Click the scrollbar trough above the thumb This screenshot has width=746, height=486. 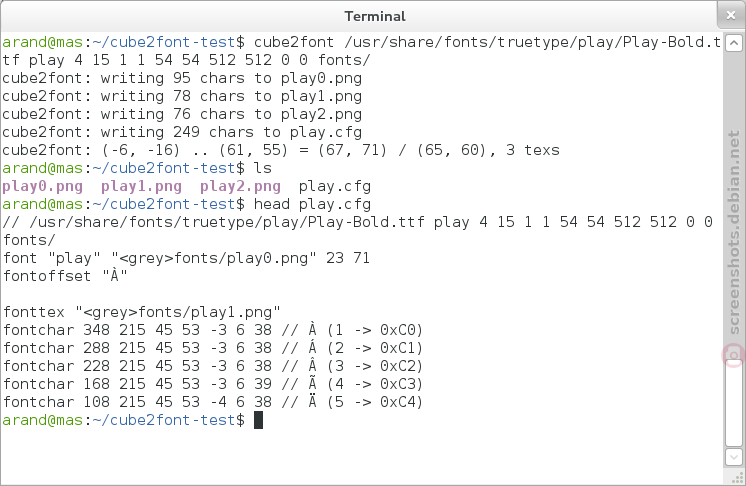(734, 204)
